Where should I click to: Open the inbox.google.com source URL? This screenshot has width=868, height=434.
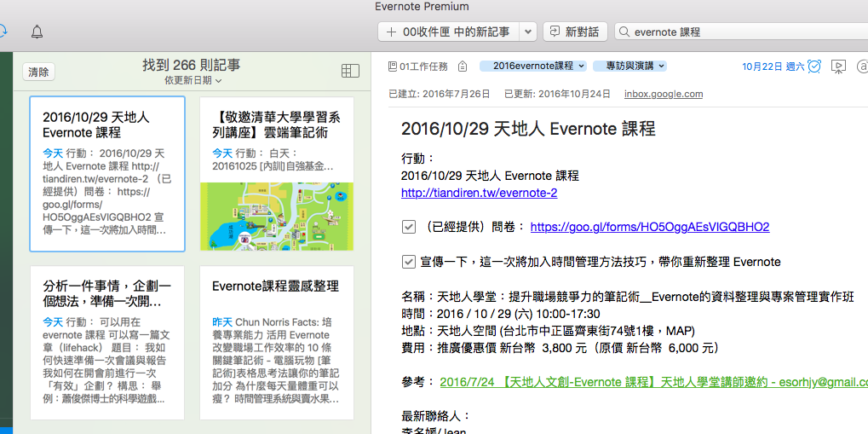[664, 94]
